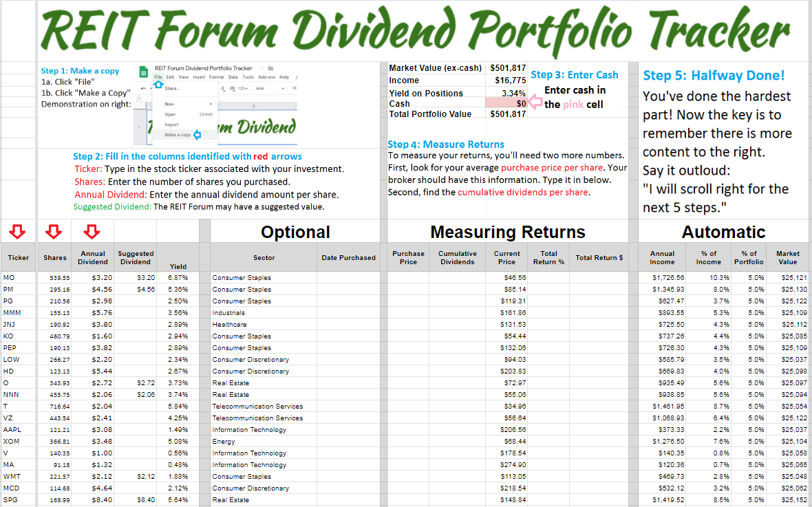
Task: Click the MCD ticker cell
Action: (x=18, y=488)
